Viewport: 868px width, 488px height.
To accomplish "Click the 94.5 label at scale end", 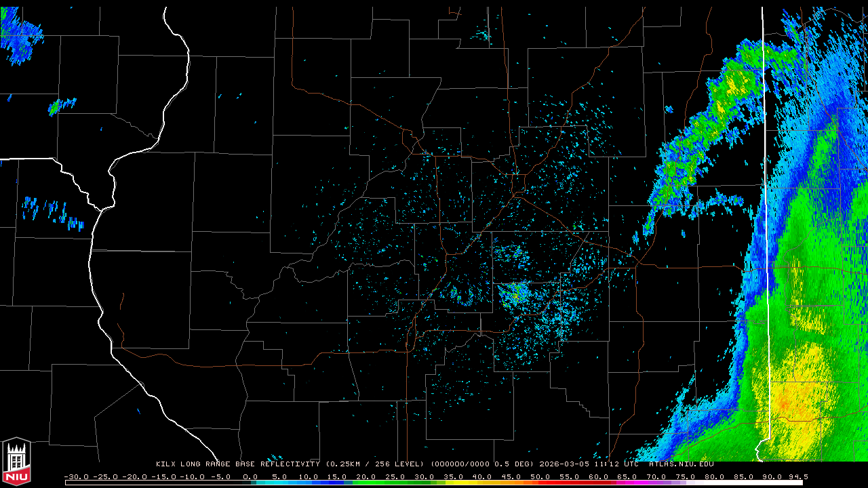I will coord(796,476).
